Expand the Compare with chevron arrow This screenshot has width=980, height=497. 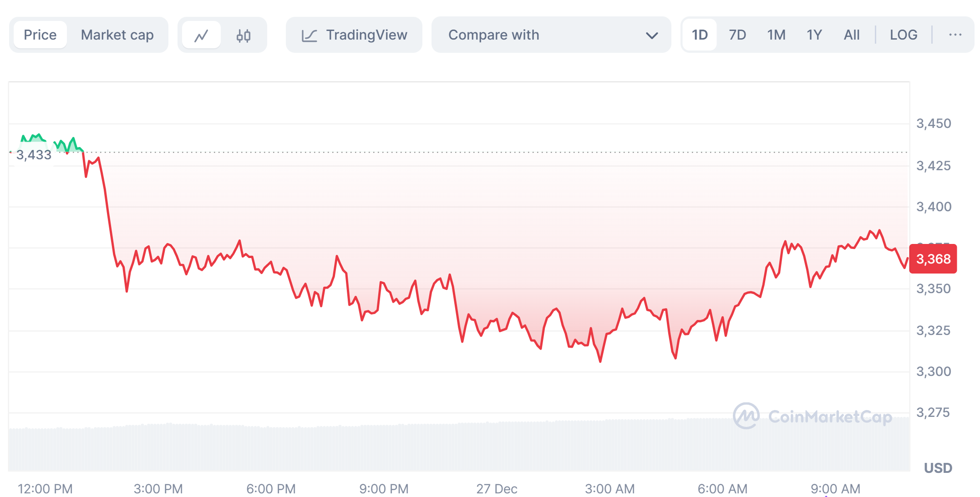point(652,35)
